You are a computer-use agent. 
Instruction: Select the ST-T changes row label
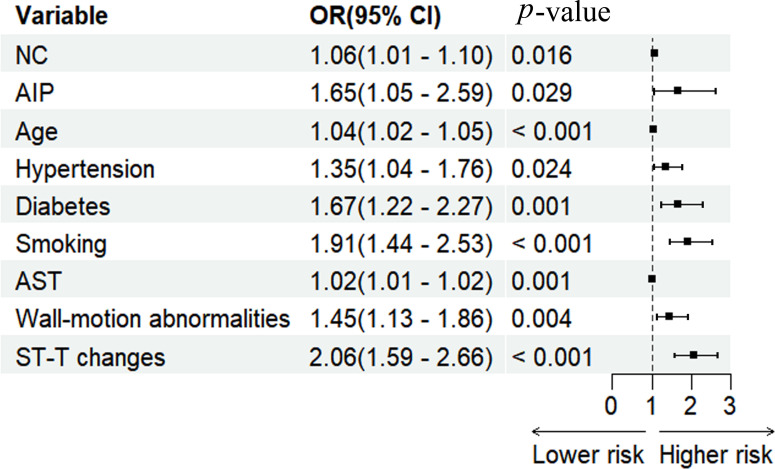[x=90, y=357]
